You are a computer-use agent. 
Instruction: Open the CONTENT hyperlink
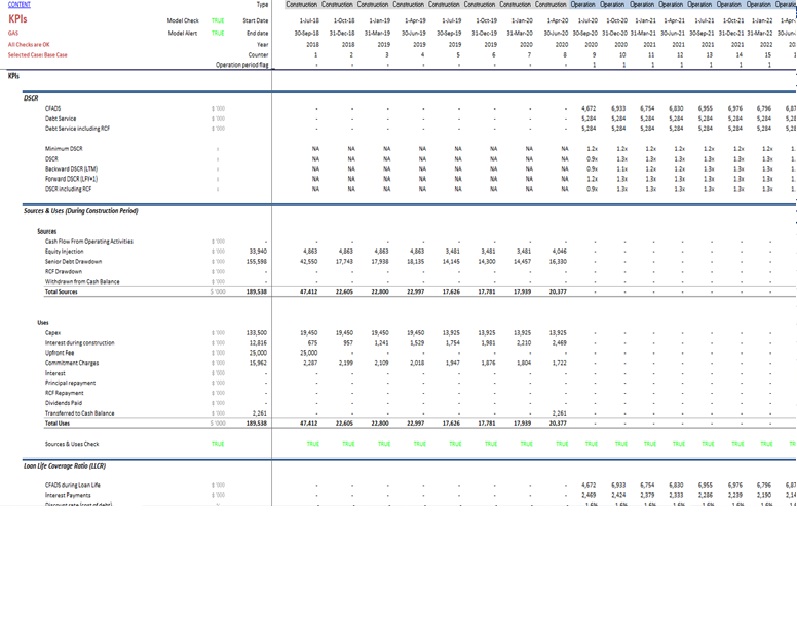(19, 5)
